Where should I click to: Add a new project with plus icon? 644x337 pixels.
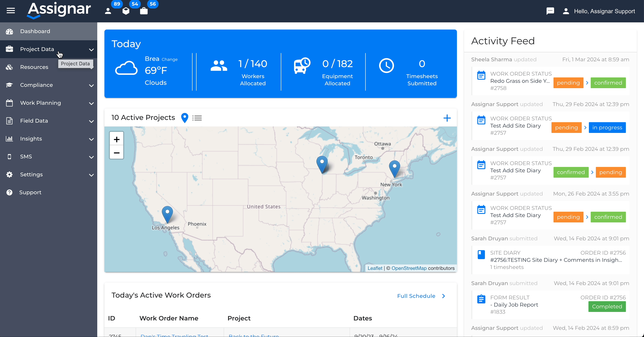(447, 118)
